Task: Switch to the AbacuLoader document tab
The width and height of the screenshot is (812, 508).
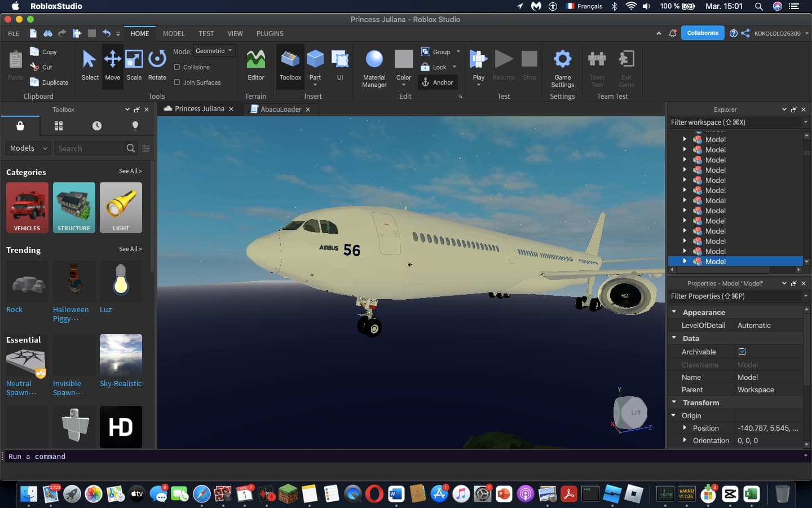Action: (x=280, y=109)
